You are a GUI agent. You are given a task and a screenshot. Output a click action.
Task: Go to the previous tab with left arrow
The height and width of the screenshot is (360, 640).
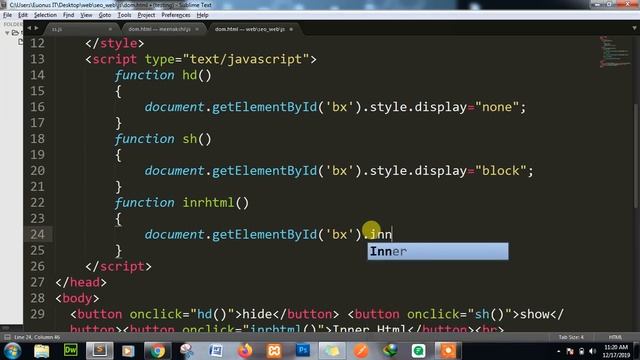pyautogui.click(x=29, y=28)
